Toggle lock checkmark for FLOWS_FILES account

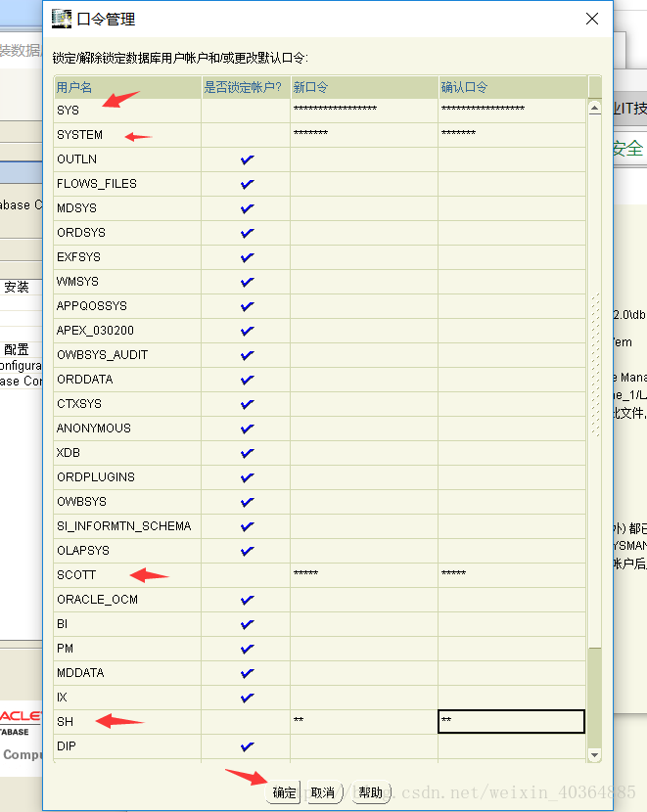pyautogui.click(x=247, y=184)
